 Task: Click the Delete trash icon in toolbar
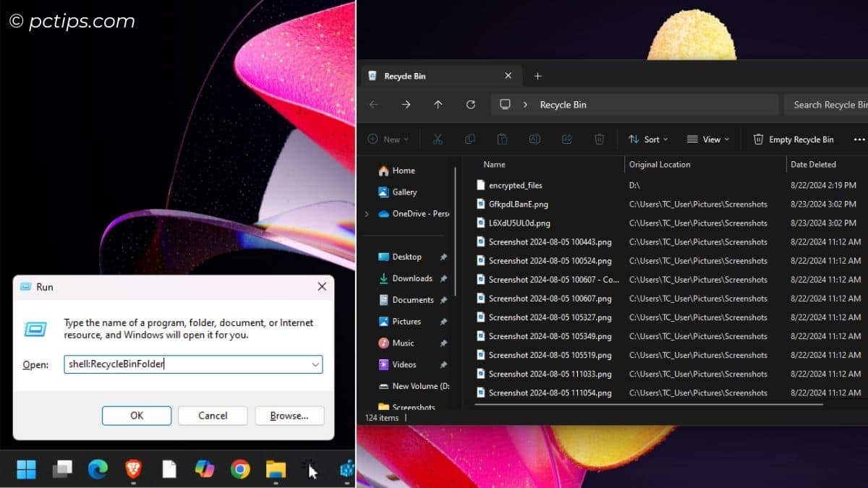[599, 140]
